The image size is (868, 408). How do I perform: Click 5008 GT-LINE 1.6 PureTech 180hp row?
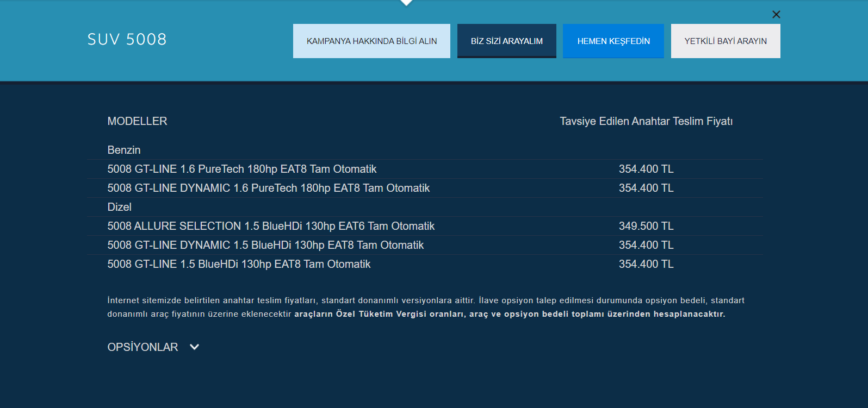click(425, 169)
